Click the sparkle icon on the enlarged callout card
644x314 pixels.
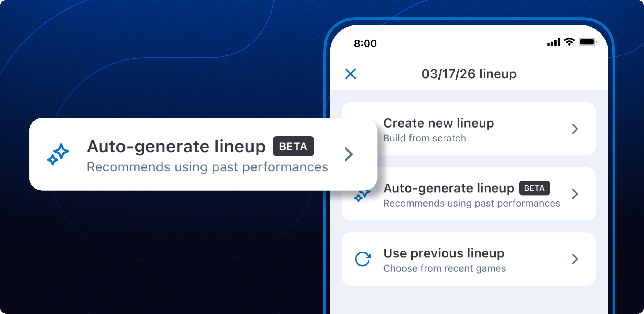pos(58,154)
